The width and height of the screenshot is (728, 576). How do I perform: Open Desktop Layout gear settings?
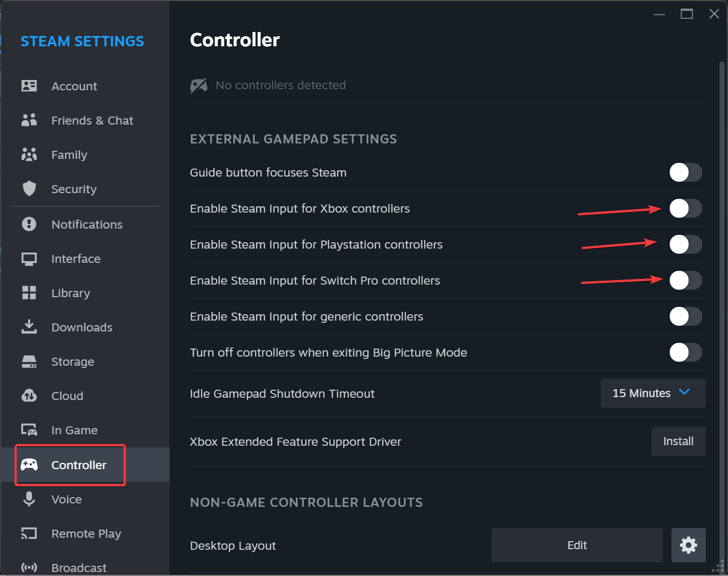coord(689,545)
